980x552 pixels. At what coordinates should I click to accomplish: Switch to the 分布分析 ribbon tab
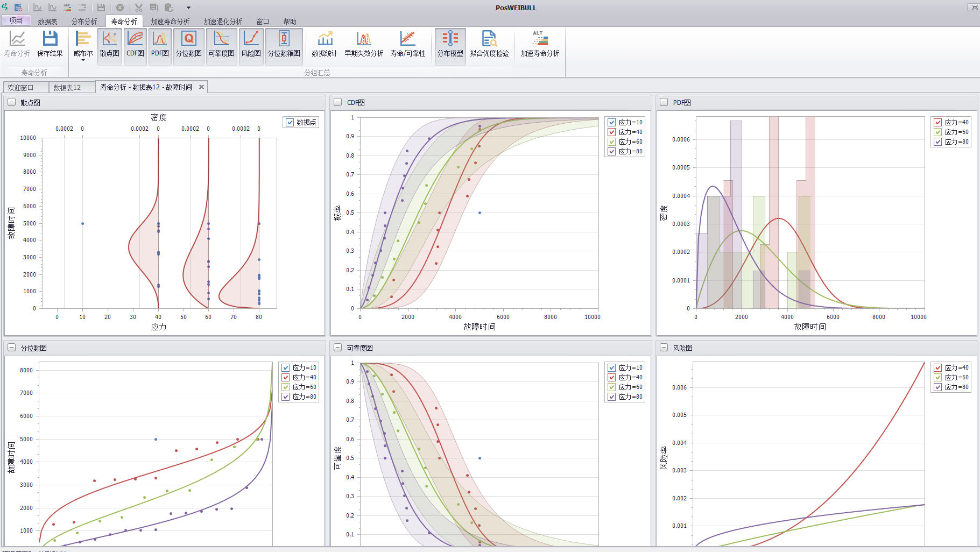[84, 22]
